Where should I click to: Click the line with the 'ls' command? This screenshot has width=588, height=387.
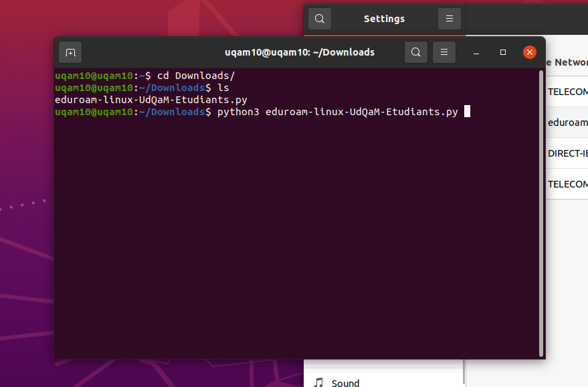tap(142, 88)
